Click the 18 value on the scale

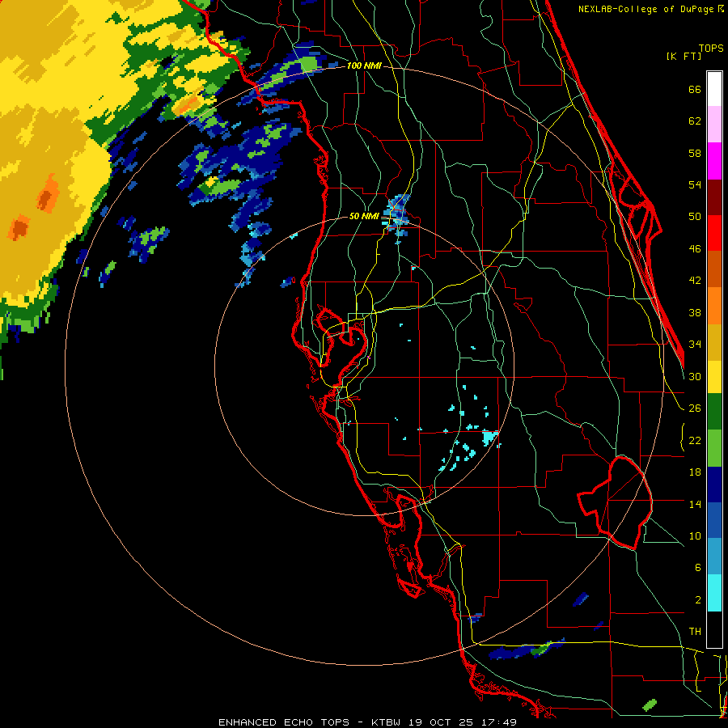[695, 472]
